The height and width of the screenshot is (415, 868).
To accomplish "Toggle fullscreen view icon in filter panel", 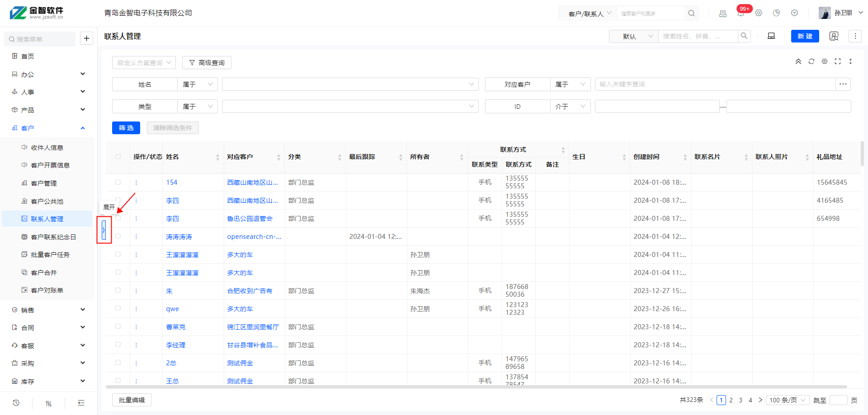I will click(838, 61).
